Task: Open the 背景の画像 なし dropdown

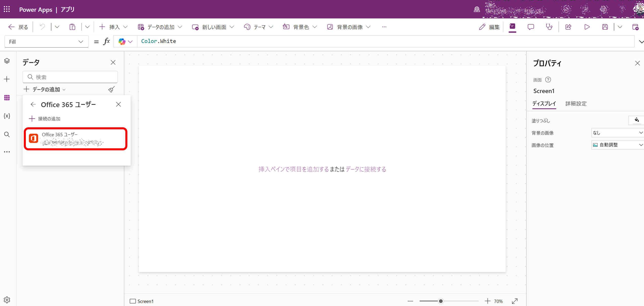Action: point(618,133)
